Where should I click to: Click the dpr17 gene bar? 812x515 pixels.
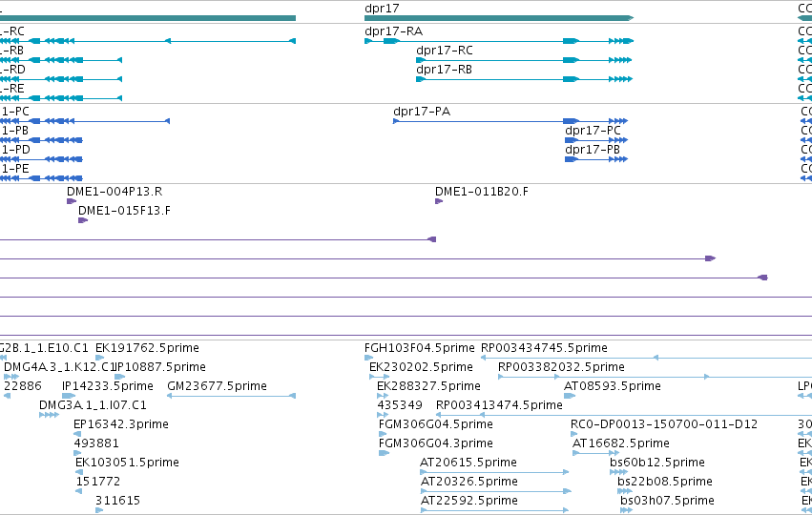(x=499, y=18)
